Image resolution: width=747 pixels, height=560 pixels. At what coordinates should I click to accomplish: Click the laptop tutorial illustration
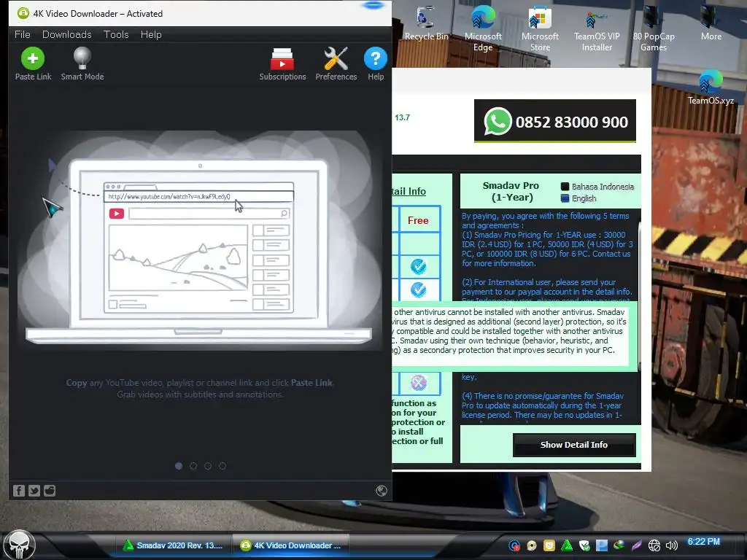pos(199,241)
